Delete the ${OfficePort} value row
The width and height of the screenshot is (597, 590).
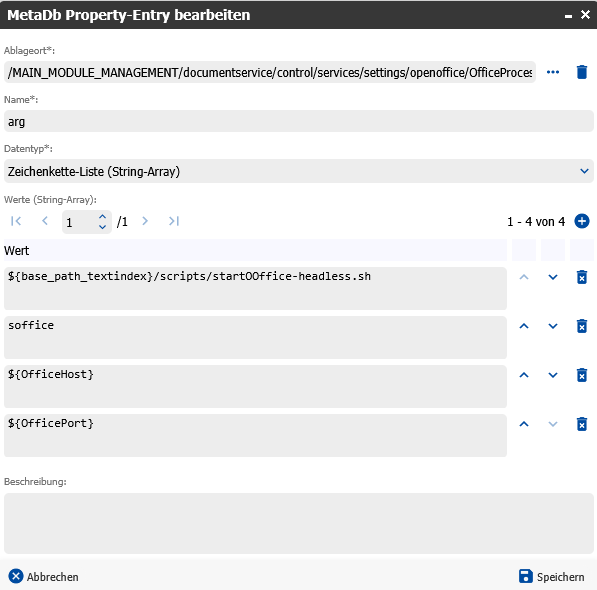point(581,424)
